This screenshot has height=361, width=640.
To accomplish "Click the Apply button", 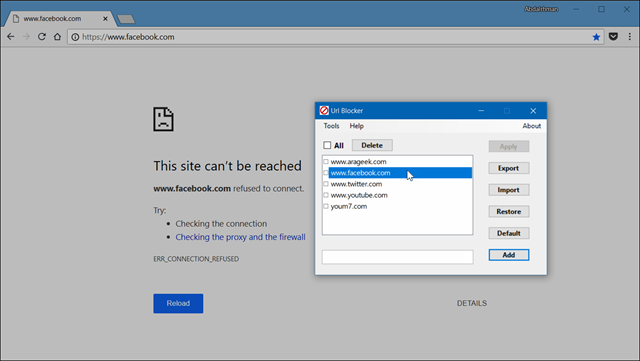I will 509,146.
